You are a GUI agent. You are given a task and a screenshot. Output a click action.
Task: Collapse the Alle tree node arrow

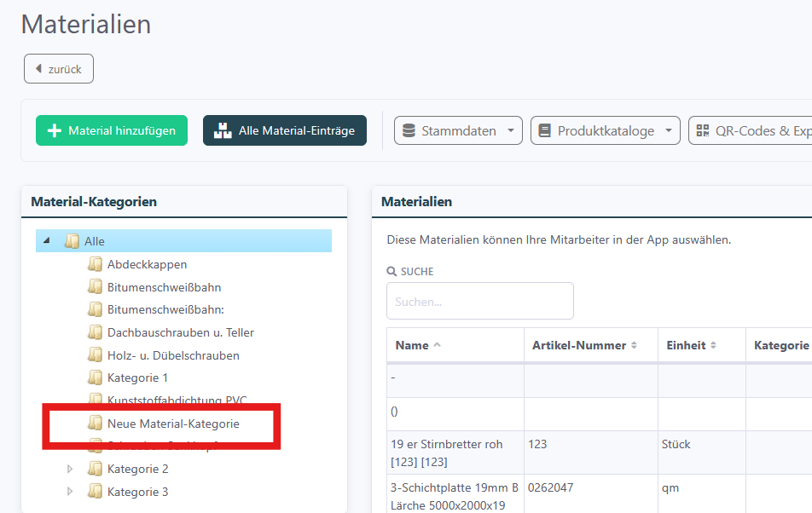tap(47, 240)
